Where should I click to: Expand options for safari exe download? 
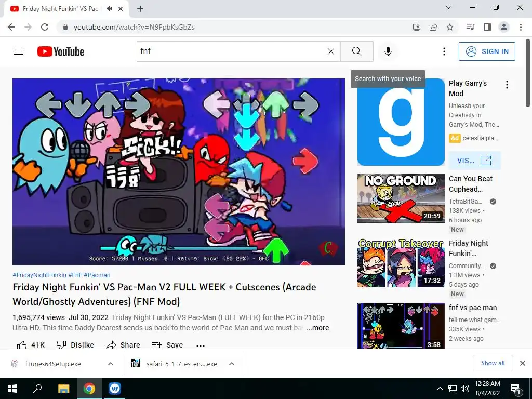coord(232,364)
